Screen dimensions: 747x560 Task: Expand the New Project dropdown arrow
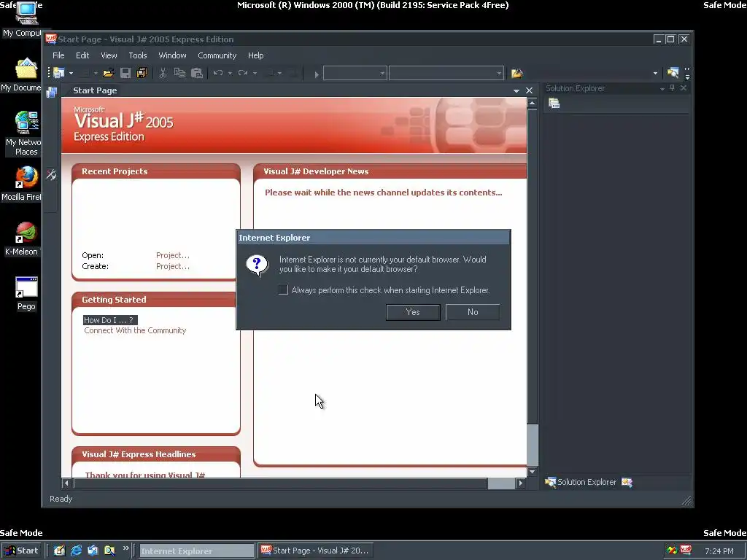click(71, 73)
